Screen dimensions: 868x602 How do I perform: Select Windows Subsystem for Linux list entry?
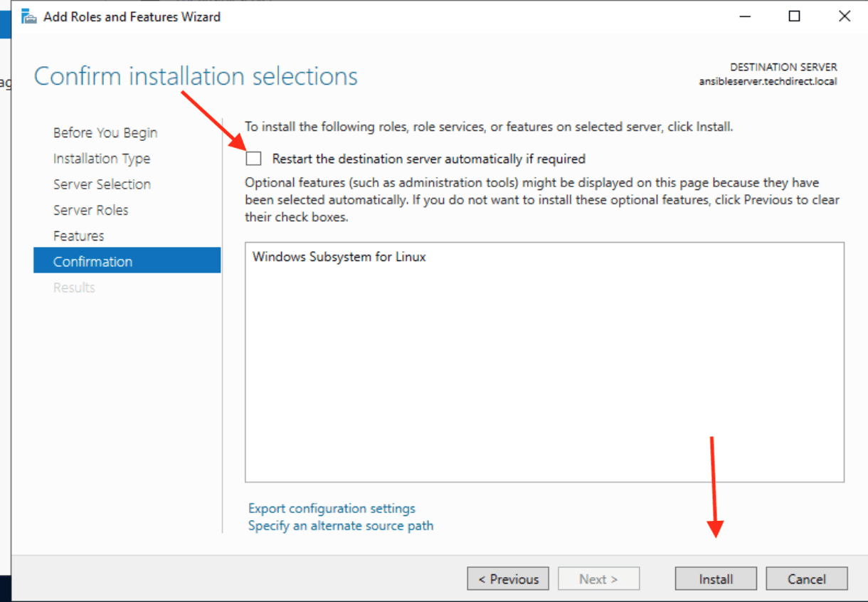[339, 257]
